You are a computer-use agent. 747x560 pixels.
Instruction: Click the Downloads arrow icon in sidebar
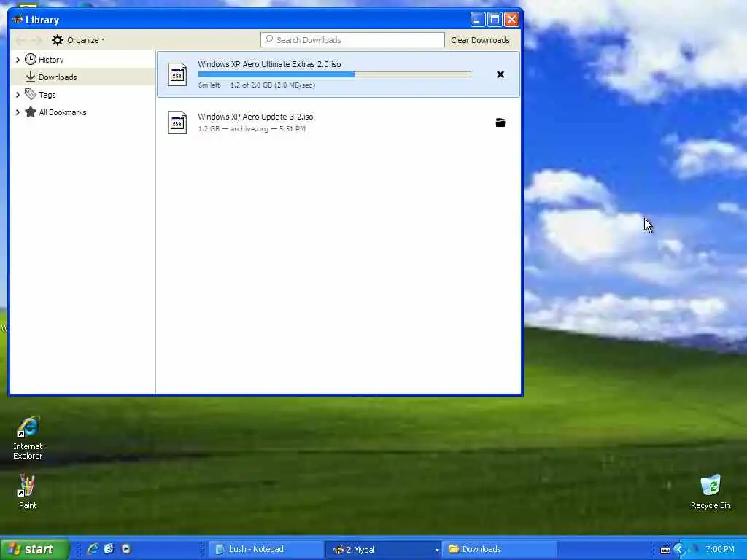pos(31,77)
